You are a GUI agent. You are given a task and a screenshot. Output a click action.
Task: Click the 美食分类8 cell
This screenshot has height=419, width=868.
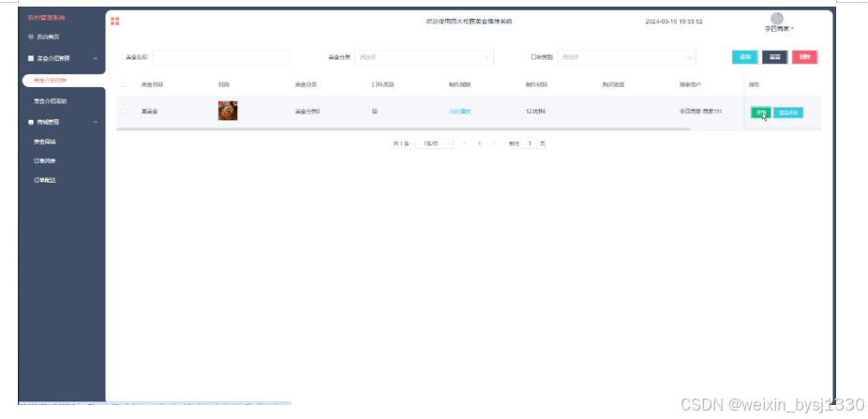click(x=307, y=112)
